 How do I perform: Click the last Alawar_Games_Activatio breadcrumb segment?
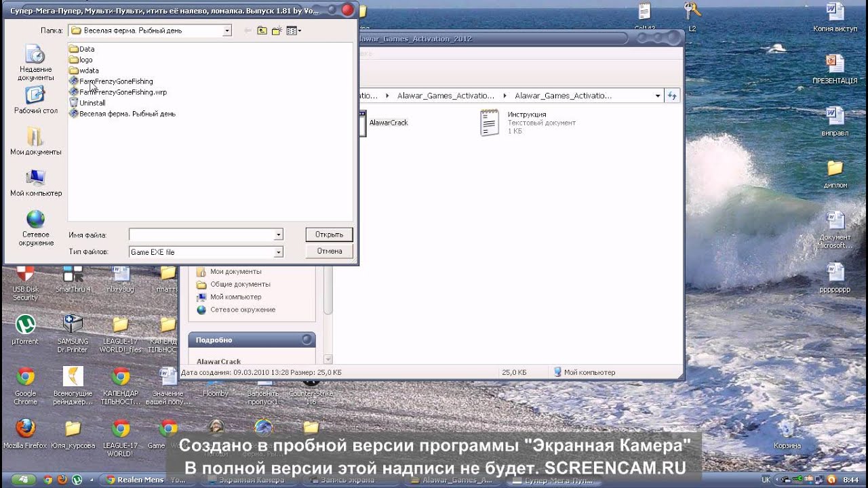click(x=563, y=96)
